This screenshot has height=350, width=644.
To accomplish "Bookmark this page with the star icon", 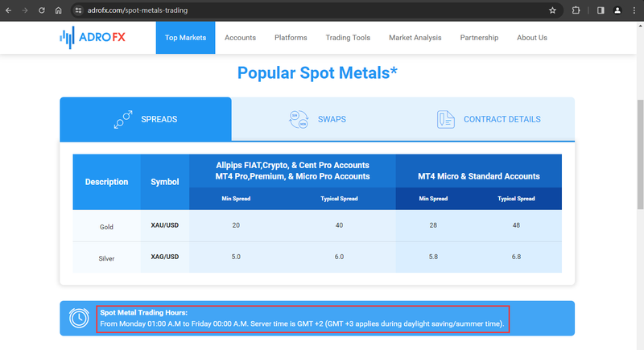I will coord(552,10).
